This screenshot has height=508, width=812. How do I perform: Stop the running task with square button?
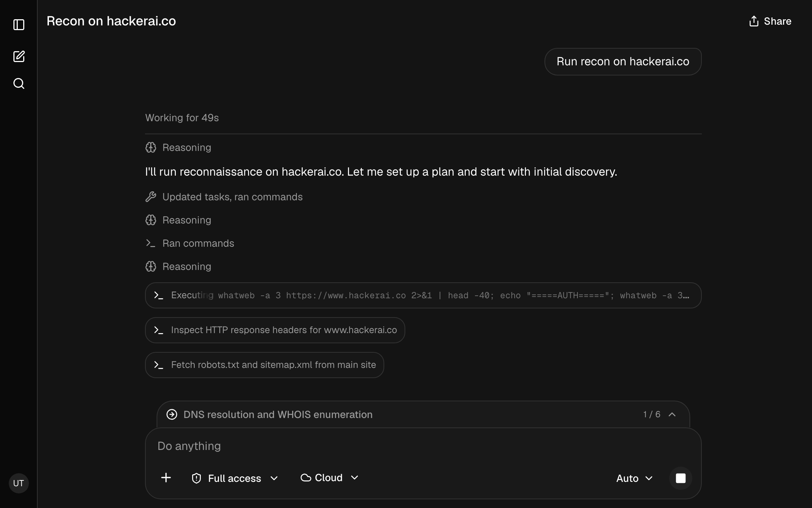[680, 478]
